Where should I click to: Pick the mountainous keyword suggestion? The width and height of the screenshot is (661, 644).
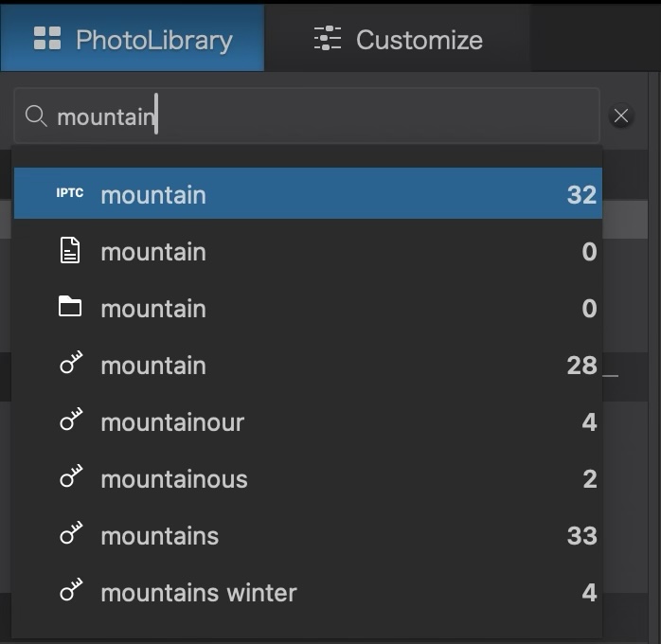point(308,479)
